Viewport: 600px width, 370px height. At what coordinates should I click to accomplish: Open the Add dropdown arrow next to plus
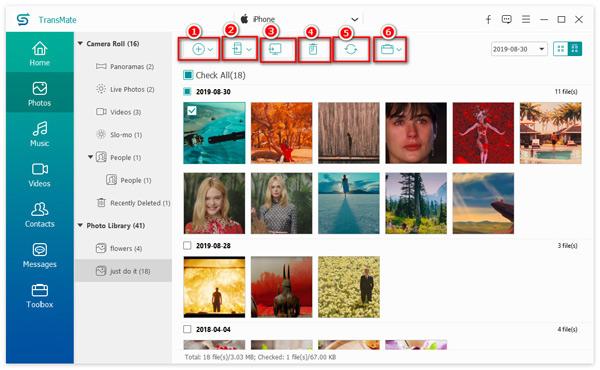click(x=210, y=50)
